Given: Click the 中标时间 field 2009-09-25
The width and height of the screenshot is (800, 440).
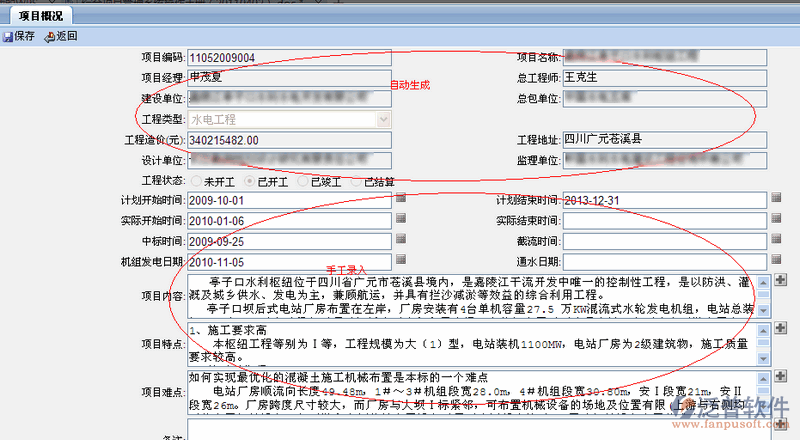Looking at the screenshot, I should coord(289,241).
